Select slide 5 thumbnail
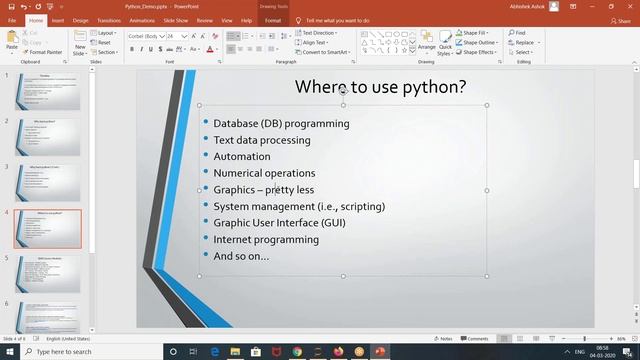 coord(48,274)
